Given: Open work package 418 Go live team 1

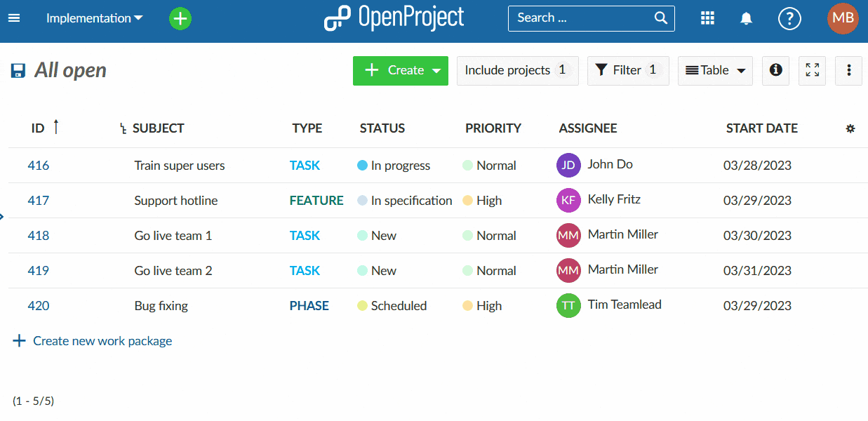Looking at the screenshot, I should [x=39, y=235].
